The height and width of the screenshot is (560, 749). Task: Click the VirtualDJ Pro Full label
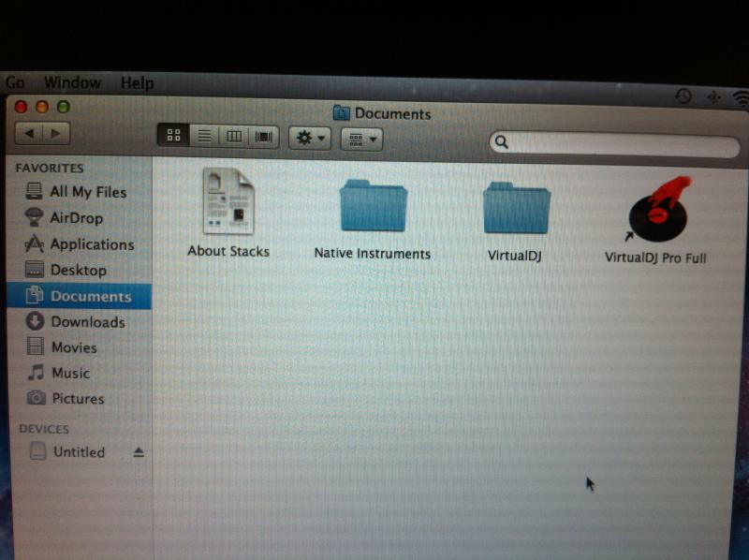pyautogui.click(x=655, y=258)
